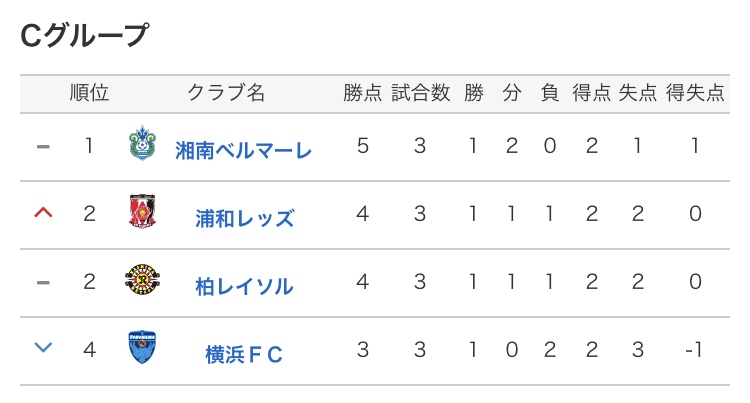This screenshot has width=750, height=403.
Task: Open the 湘南ベルマーレ club link
Action: click(243, 151)
